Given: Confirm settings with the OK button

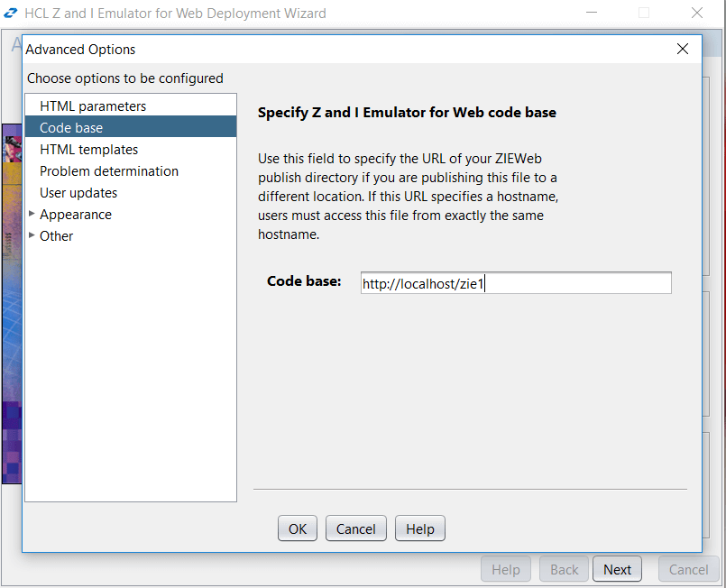Looking at the screenshot, I should coord(297,528).
